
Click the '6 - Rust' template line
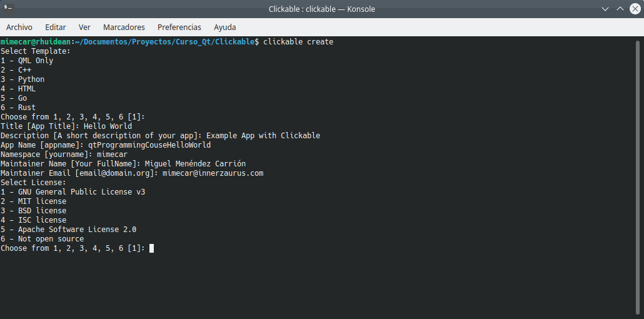tap(18, 108)
